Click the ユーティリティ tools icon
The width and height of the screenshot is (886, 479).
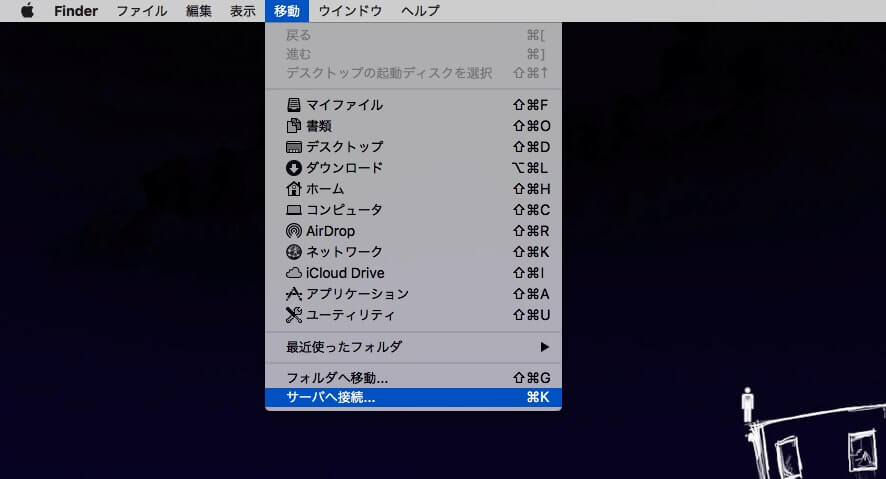pyautogui.click(x=293, y=315)
